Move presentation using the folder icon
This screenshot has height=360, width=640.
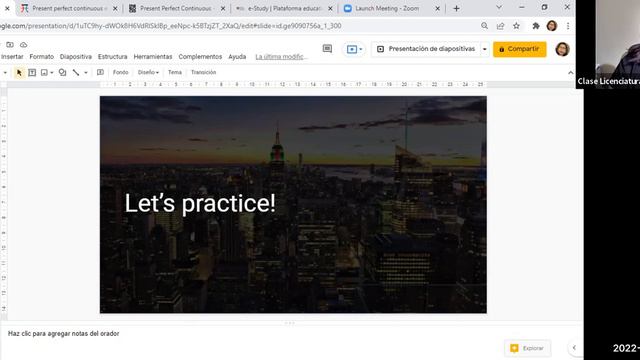10,44
